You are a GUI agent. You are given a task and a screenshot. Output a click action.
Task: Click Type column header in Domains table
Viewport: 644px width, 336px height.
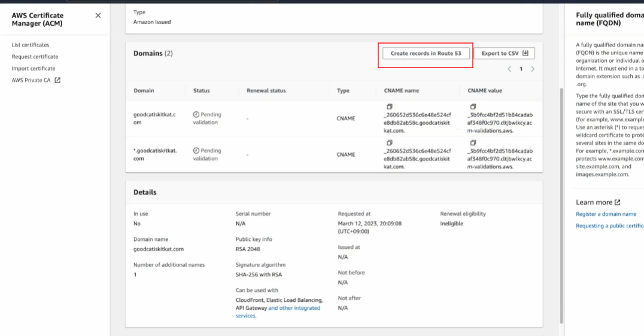pos(343,91)
